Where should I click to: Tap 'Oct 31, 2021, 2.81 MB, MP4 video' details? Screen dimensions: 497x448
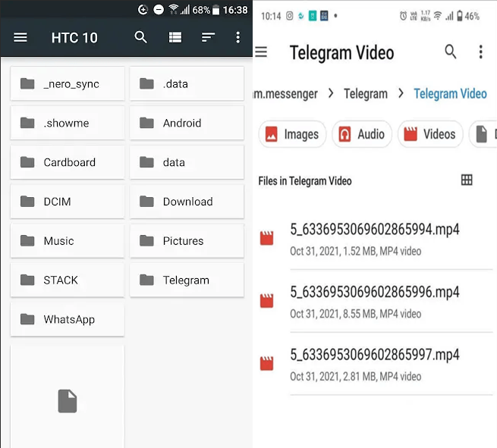point(356,377)
